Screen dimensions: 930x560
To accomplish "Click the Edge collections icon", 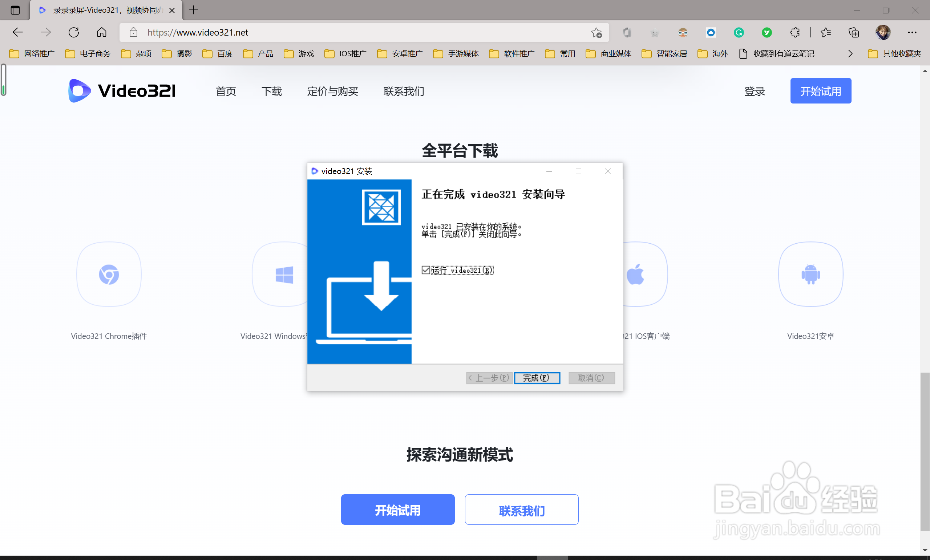I will coord(853,32).
